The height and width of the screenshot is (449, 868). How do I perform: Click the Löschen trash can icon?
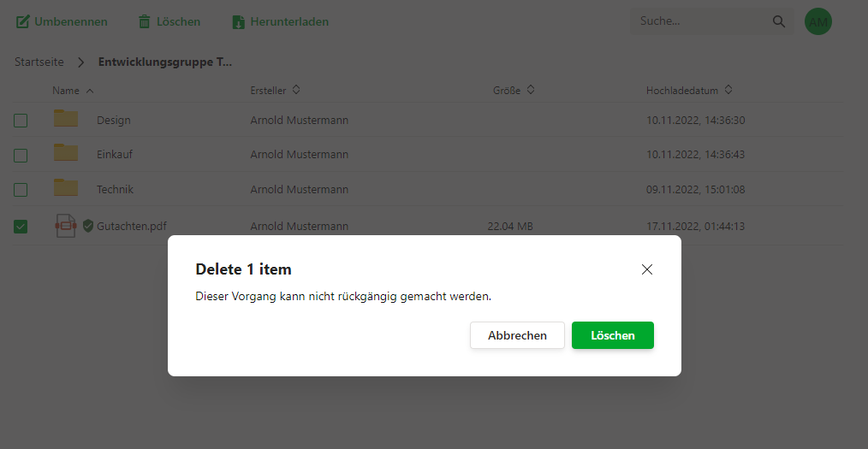tap(145, 22)
